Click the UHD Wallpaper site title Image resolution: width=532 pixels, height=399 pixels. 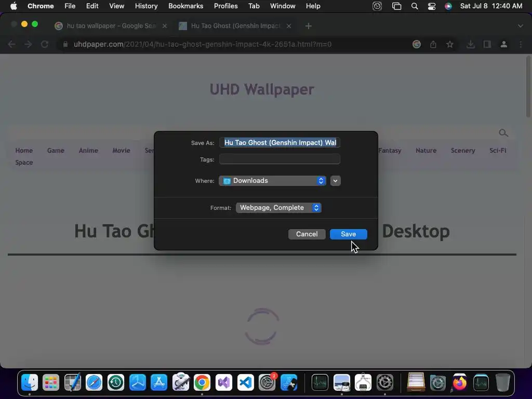click(262, 89)
